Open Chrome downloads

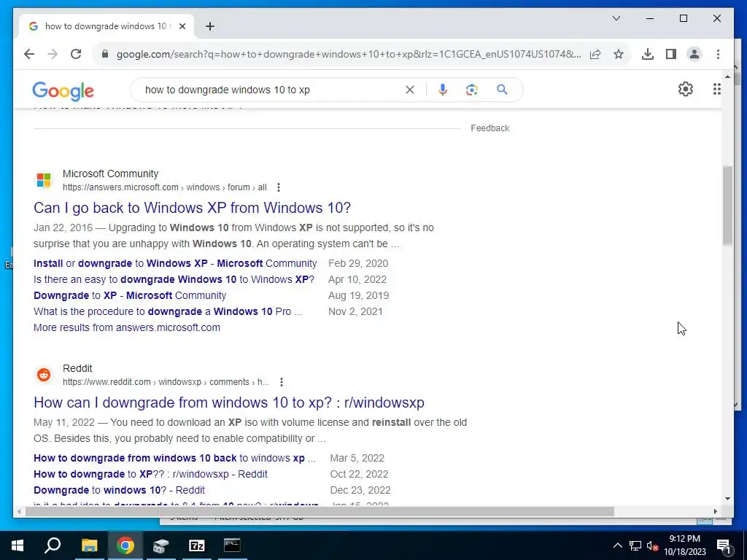coord(648,54)
